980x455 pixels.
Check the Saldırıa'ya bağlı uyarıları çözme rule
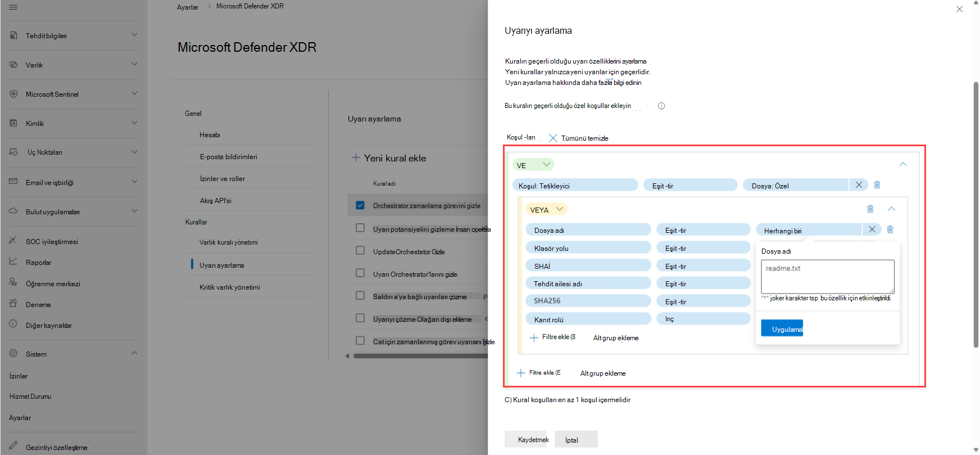coord(360,296)
